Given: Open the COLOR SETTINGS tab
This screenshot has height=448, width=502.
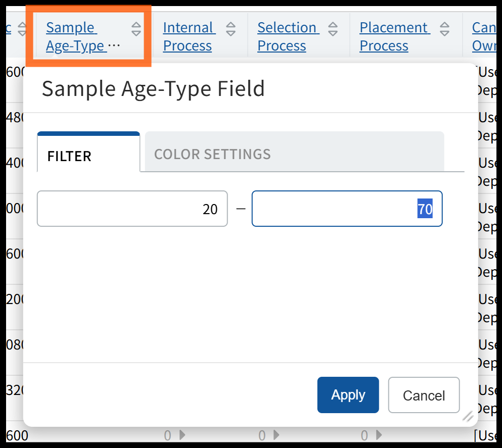Looking at the screenshot, I should point(212,154).
